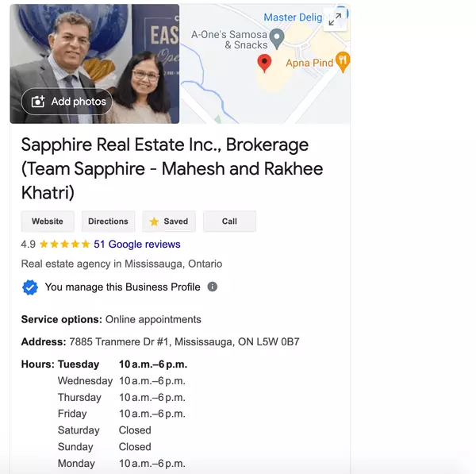Click the 'Service options:' label
The width and height of the screenshot is (476, 474).
click(x=62, y=319)
